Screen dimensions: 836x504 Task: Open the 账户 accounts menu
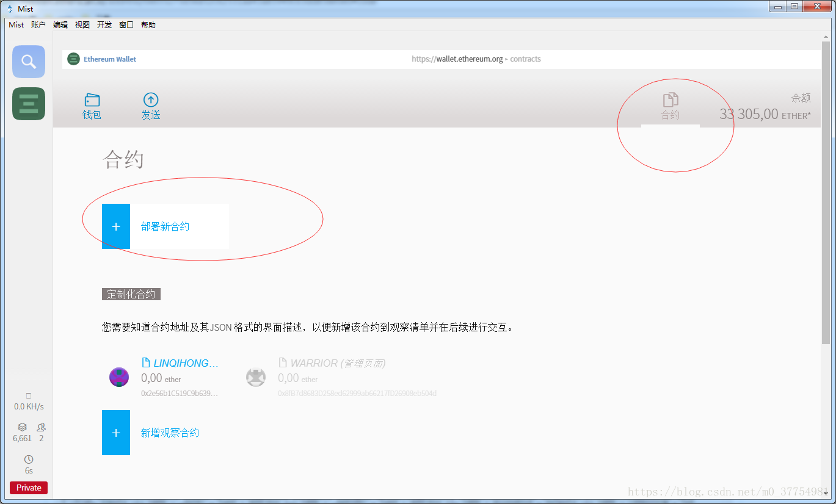[38, 25]
